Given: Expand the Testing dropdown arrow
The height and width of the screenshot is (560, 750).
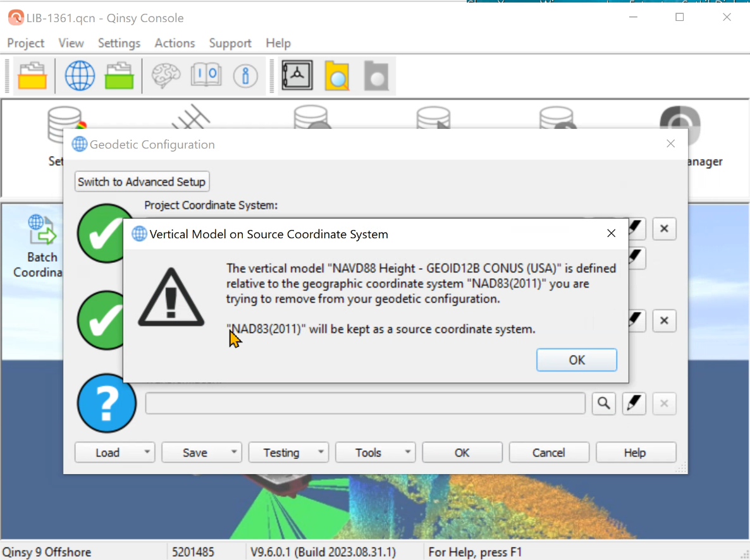Looking at the screenshot, I should [x=321, y=452].
